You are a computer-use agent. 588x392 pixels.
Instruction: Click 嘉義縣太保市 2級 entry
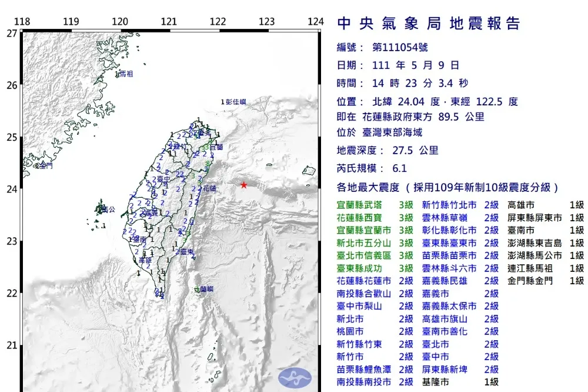coord(460,307)
